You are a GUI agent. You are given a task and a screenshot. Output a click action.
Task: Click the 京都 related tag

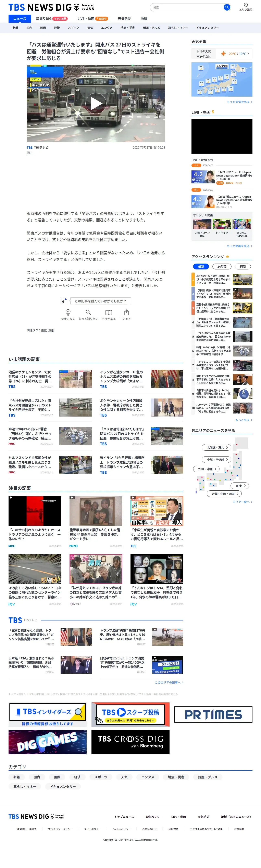click(x=51, y=330)
